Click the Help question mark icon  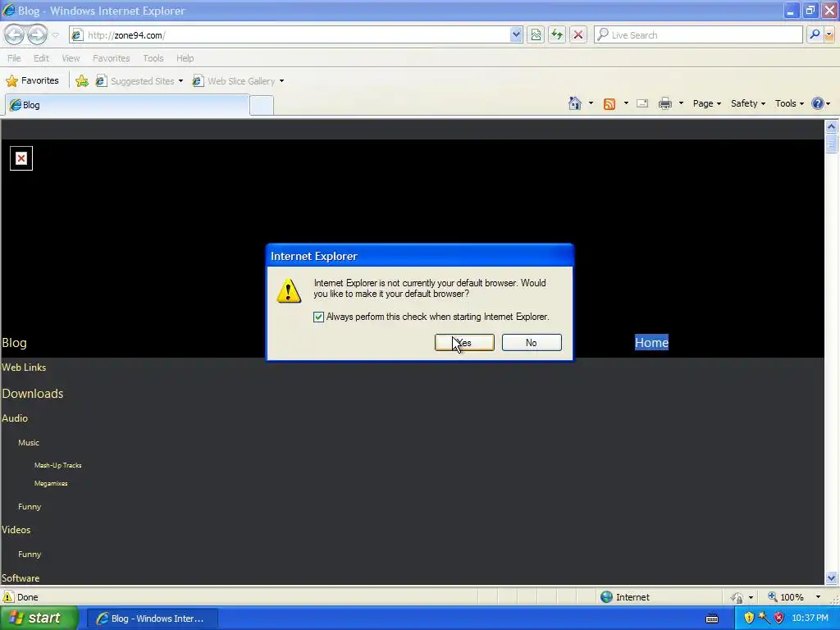pyautogui.click(x=818, y=103)
